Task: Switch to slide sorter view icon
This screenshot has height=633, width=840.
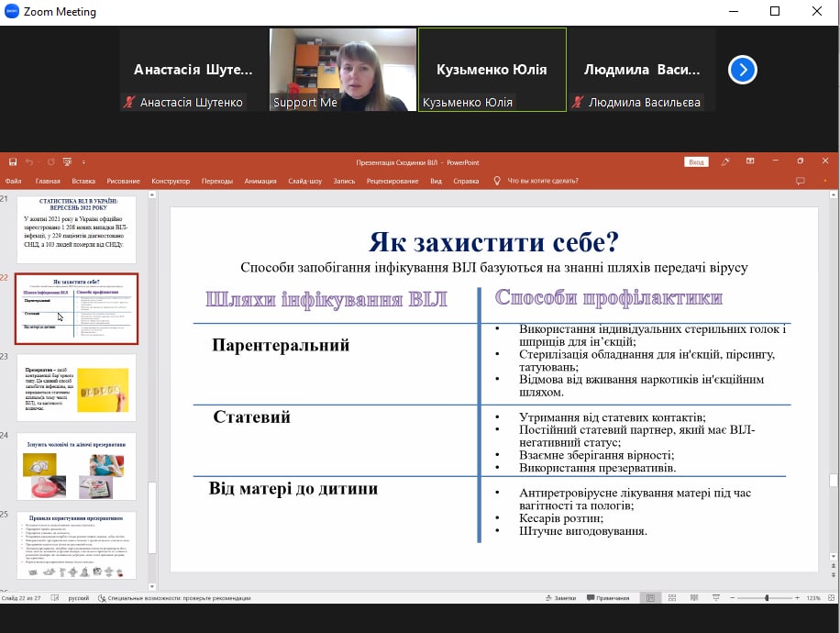Action: 670,597
